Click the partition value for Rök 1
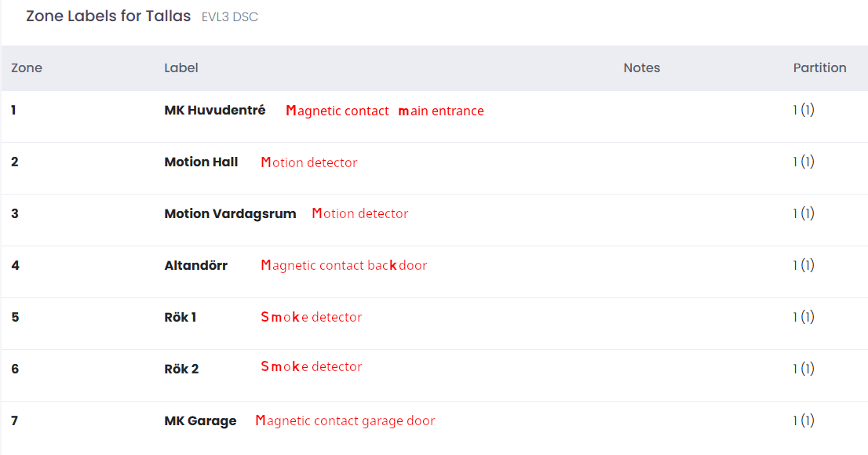868x455 pixels. (x=803, y=317)
